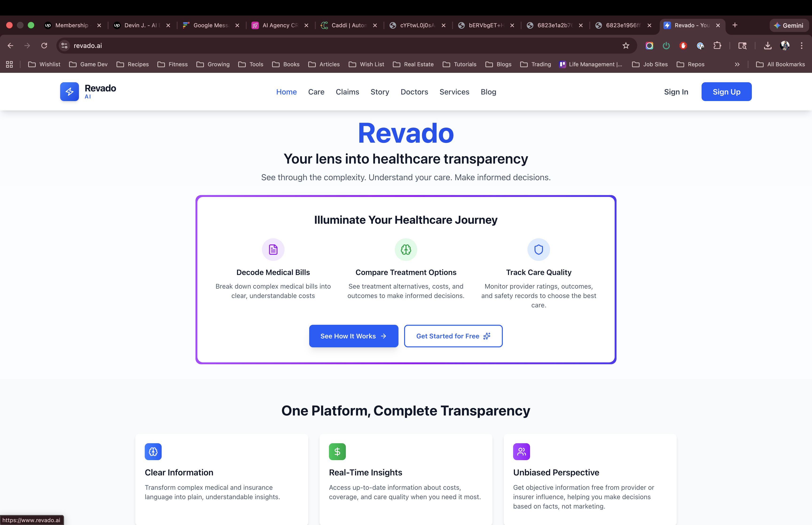812x525 pixels.
Task: Click the bookmark star in the address bar
Action: [x=626, y=45]
